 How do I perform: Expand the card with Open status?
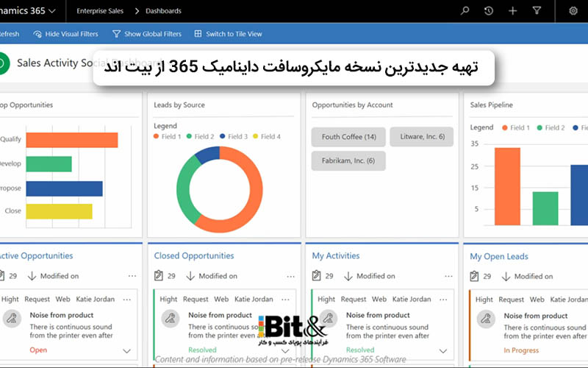126,351
